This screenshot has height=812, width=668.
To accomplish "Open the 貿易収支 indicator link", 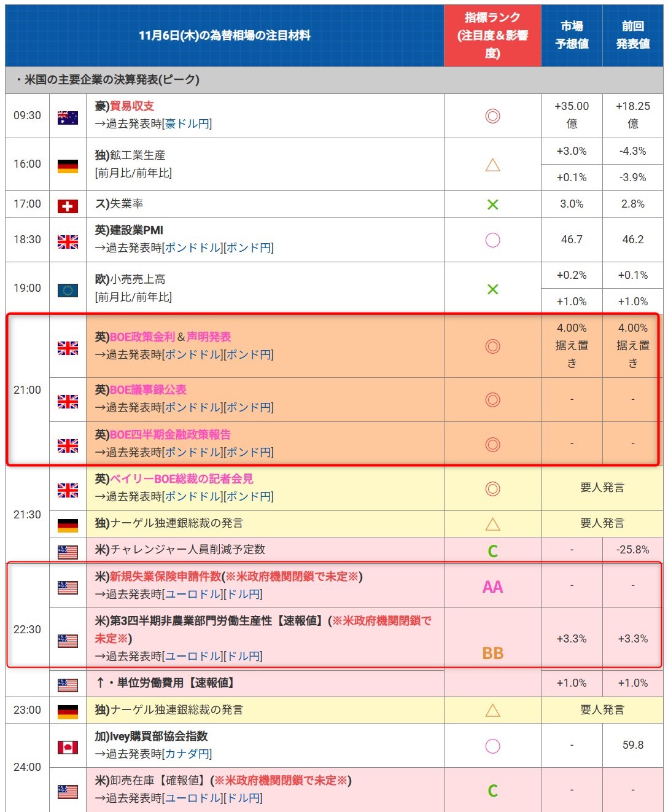I will (131, 106).
